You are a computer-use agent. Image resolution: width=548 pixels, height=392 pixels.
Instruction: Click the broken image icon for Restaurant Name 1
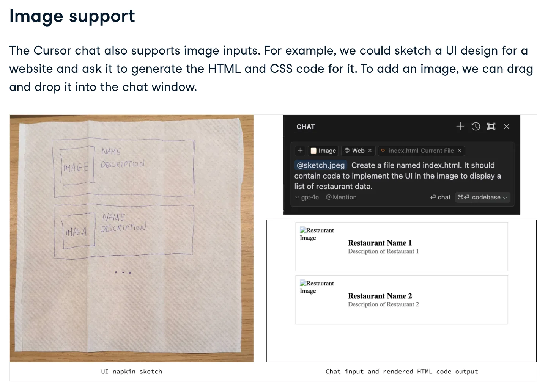[303, 230]
